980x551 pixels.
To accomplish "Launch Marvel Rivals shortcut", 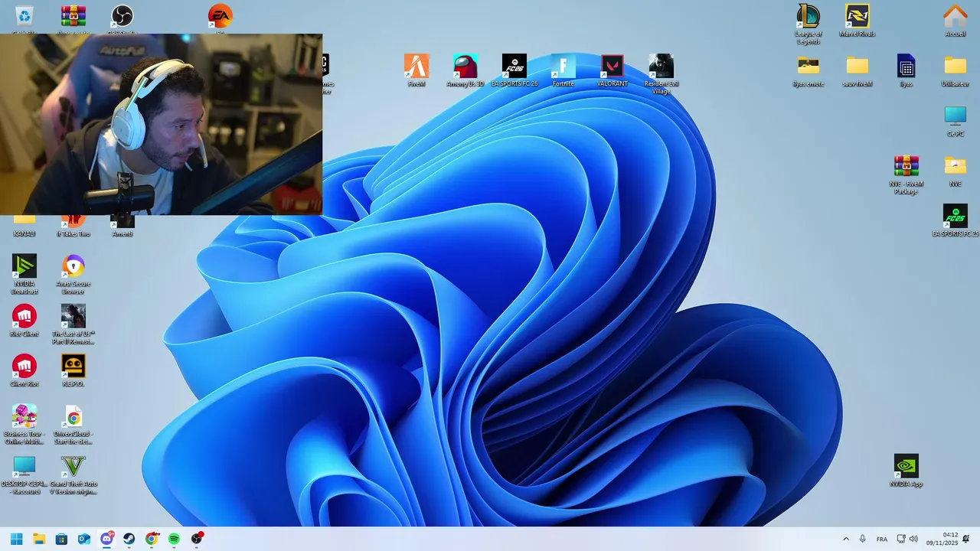I will pos(857,20).
